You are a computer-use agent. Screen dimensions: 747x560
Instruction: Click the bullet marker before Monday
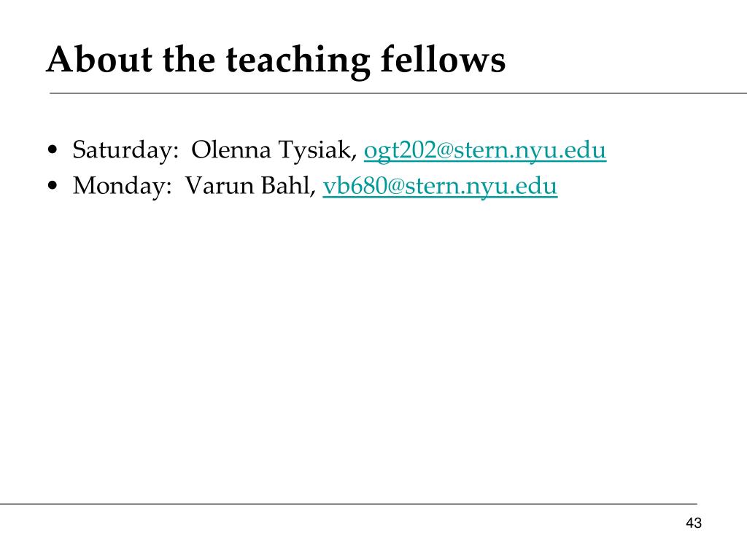tap(53, 186)
